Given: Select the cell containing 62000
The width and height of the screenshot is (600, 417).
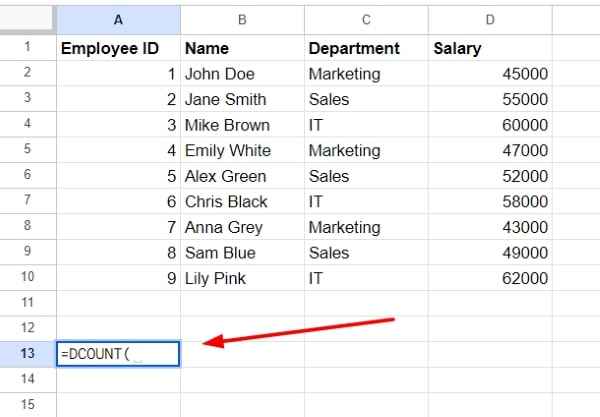Looking at the screenshot, I should [x=490, y=278].
